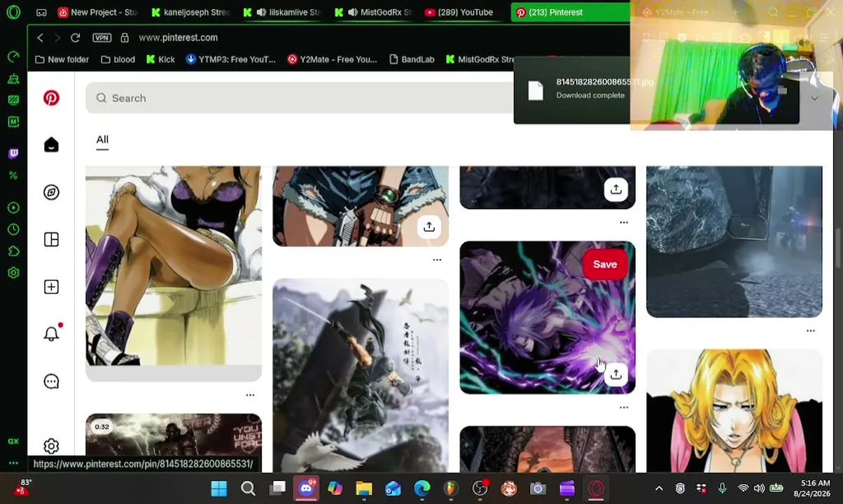Open the notifications bell
Screen dimensions: 843x504
tap(51, 334)
